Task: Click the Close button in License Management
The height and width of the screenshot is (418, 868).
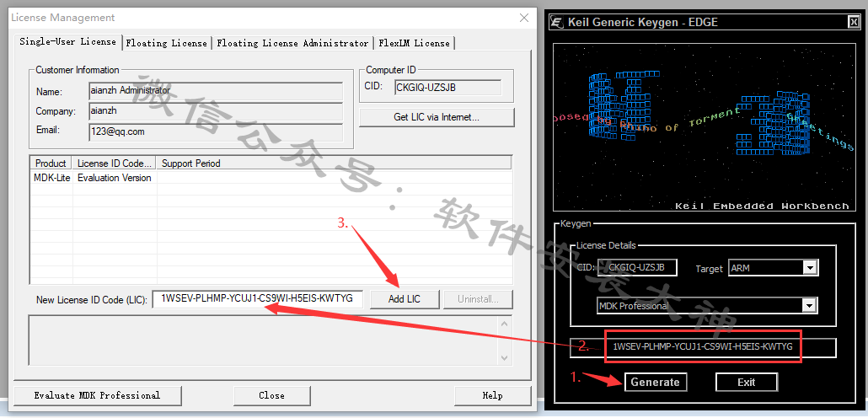Action: pos(271,395)
